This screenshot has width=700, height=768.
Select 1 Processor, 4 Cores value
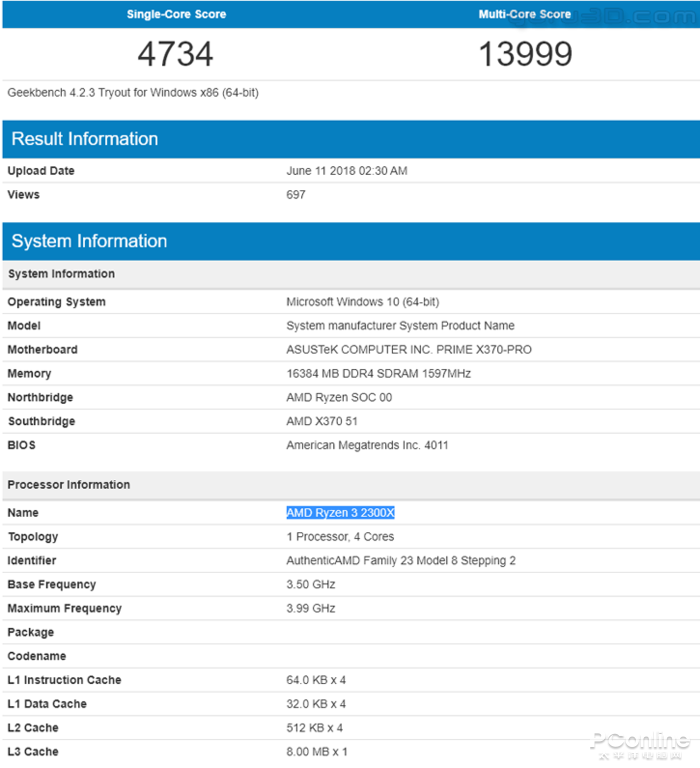tap(340, 537)
